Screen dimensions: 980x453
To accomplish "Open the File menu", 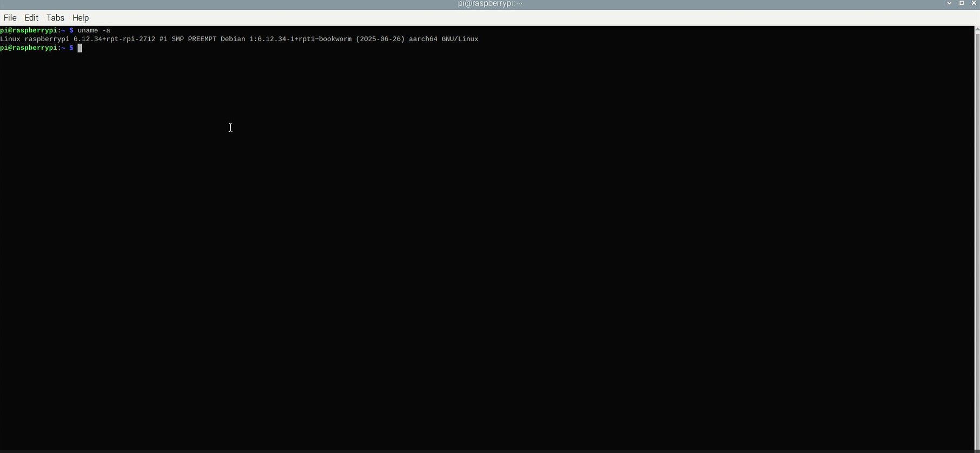I will pyautogui.click(x=10, y=18).
